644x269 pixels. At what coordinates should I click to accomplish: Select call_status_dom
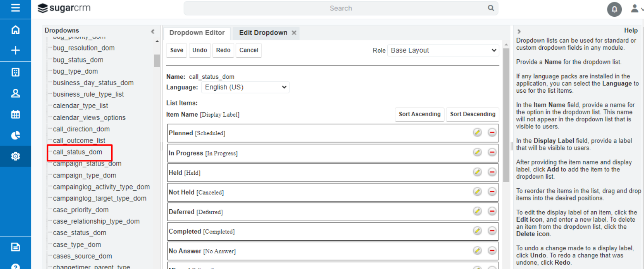click(x=77, y=152)
